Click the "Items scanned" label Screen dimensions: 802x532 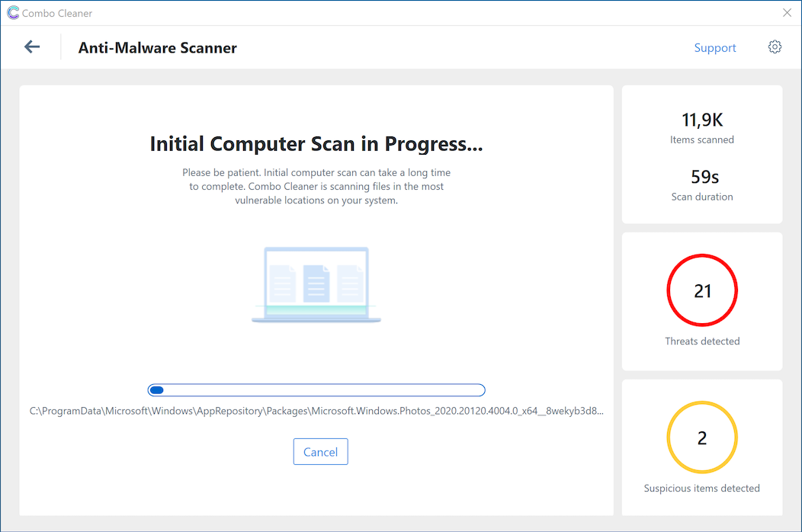701,139
